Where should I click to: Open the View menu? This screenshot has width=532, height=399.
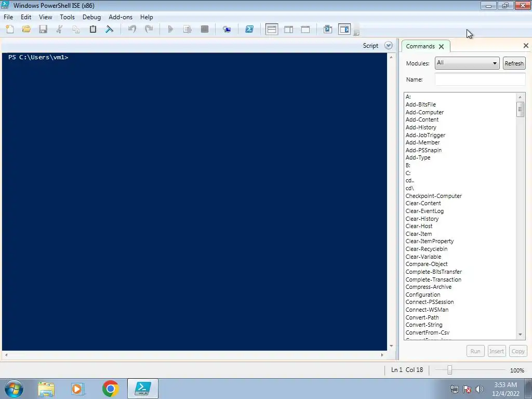point(46,17)
